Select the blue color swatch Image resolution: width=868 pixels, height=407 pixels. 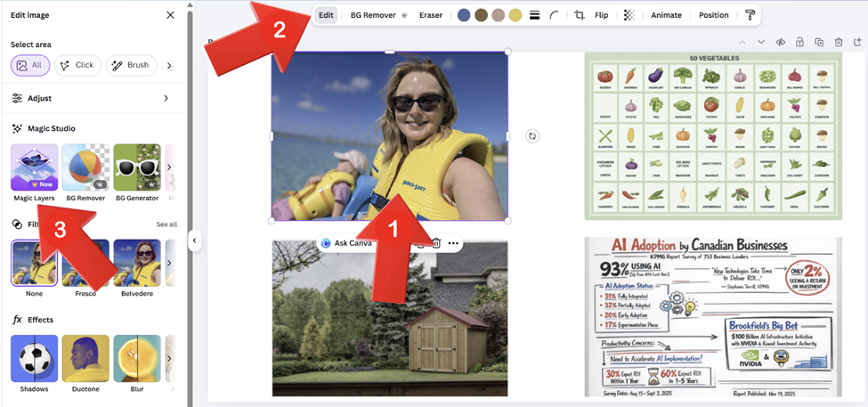click(464, 15)
